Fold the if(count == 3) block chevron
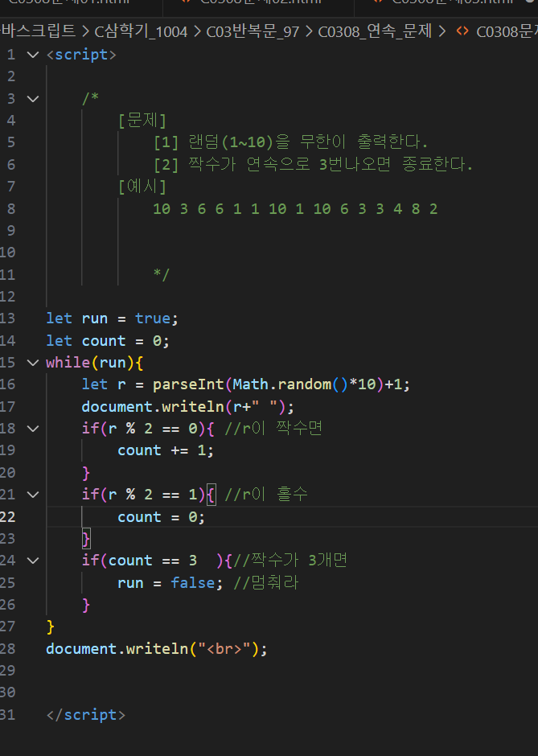Viewport: 538px width, 756px height. click(x=33, y=561)
